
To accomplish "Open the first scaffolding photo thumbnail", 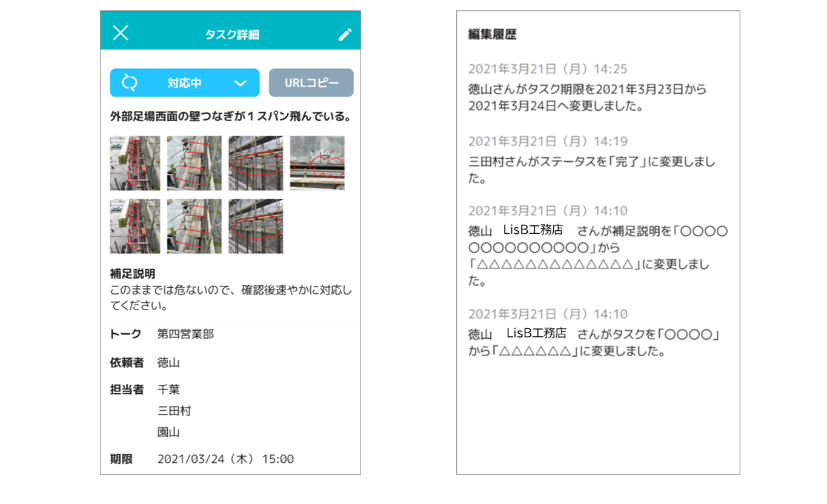I will point(135,164).
